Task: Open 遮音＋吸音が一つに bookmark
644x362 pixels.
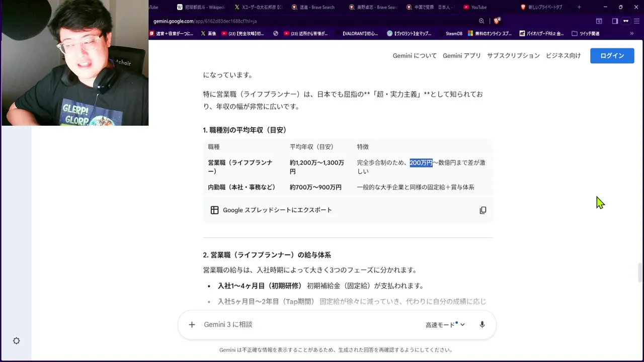Action: [x=172, y=34]
